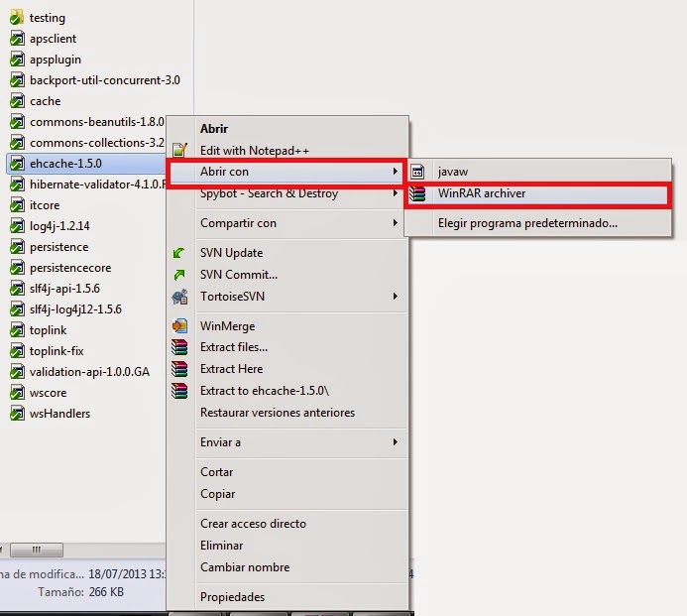Select Restaurar versiones anteriores
Viewport: 687px width, 616px height.
pyautogui.click(x=287, y=413)
